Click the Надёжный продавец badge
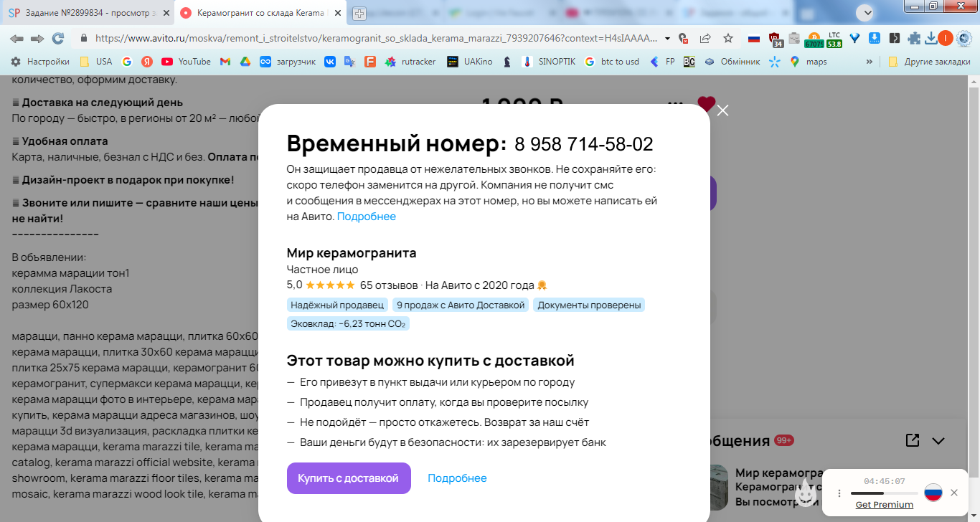Image resolution: width=980 pixels, height=522 pixels. point(337,305)
